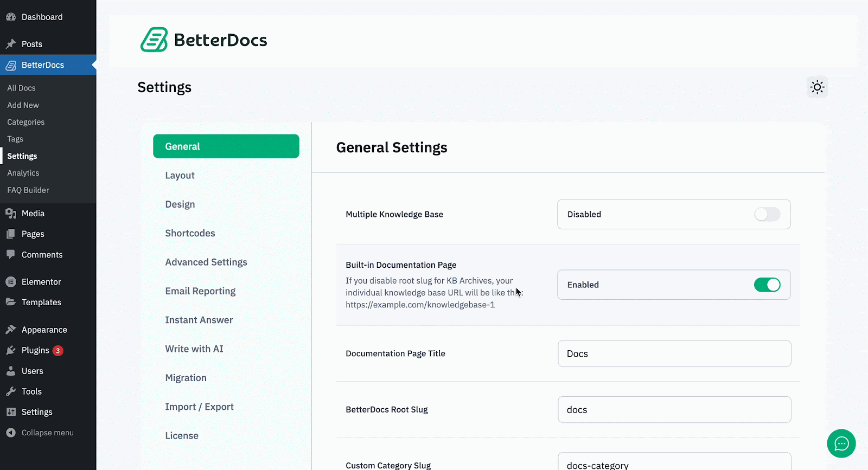868x470 pixels.
Task: Enable the Multiple Knowledge Base toggle
Action: click(767, 215)
